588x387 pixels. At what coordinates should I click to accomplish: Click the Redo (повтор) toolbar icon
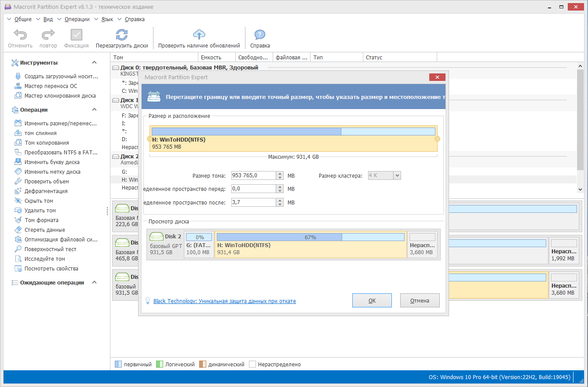48,35
